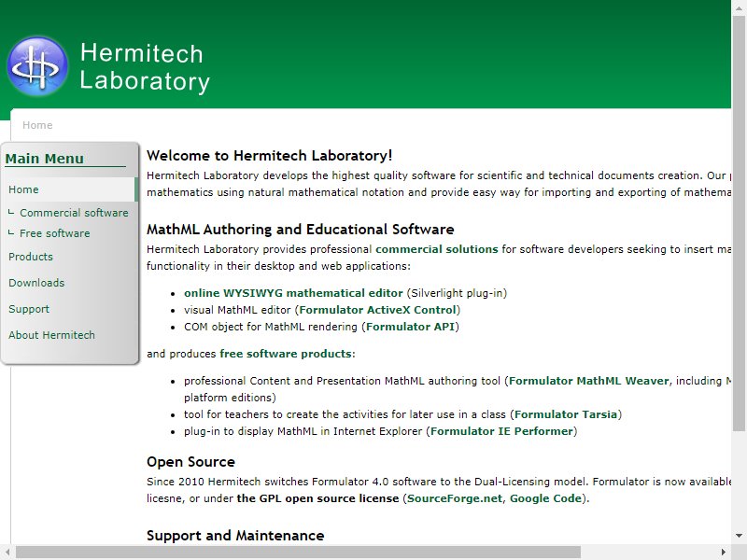Viewport: 747px width, 560px height.
Task: Click the scroll right arrow
Action: pyautogui.click(x=724, y=553)
